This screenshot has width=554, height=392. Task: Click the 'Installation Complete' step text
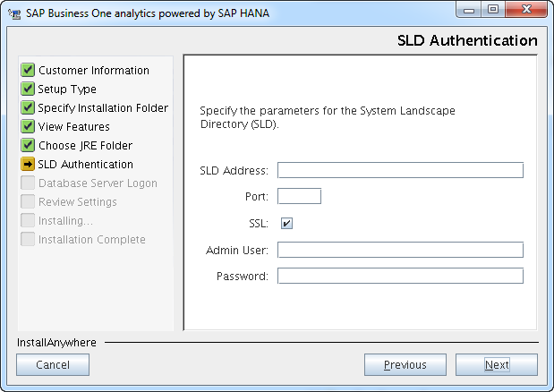coord(92,240)
